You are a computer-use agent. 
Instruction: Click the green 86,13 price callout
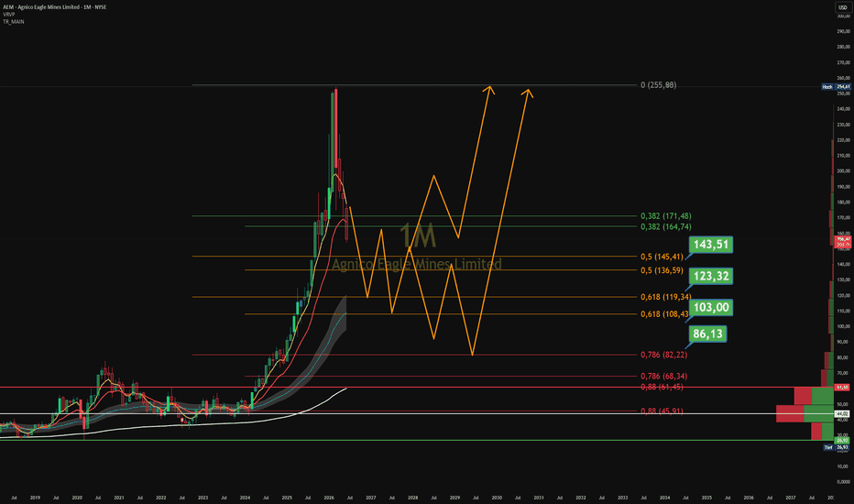[x=707, y=334]
